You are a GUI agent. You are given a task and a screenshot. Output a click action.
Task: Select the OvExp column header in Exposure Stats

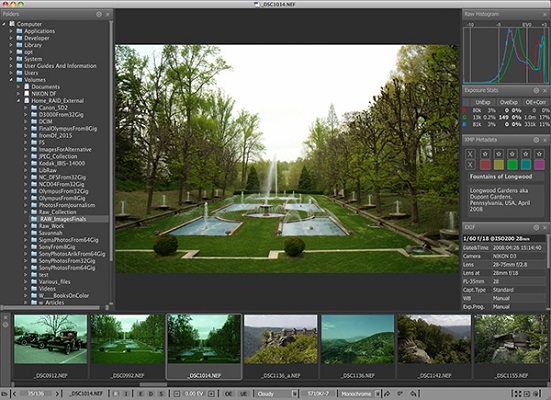coord(508,102)
